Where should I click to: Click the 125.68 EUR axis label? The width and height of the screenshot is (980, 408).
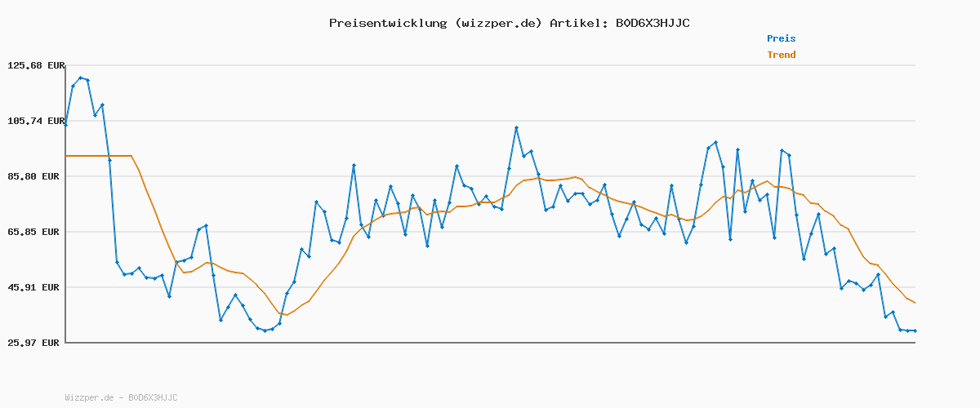35,65
